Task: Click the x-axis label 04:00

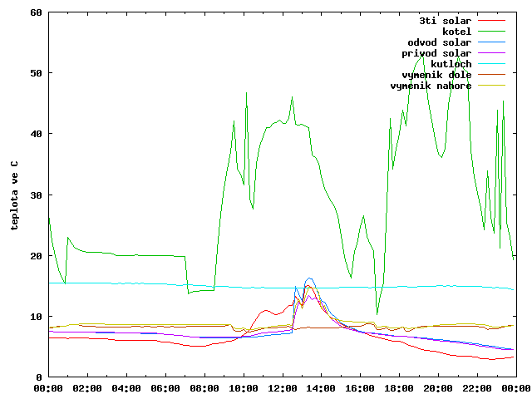Action: coord(126,388)
